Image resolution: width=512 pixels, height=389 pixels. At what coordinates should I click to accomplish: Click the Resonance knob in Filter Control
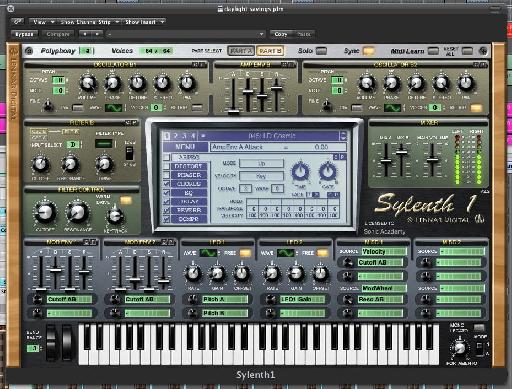(x=77, y=212)
